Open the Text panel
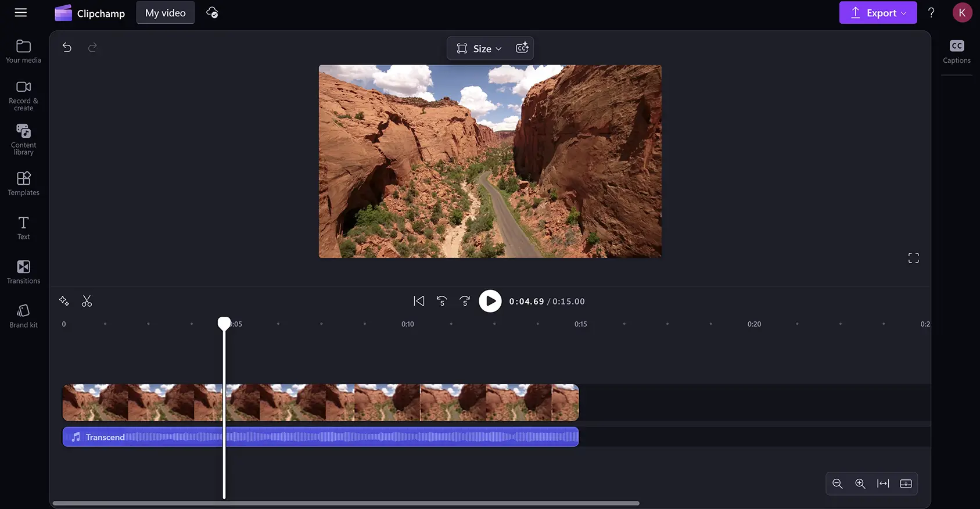Screen dimensions: 980x509 pos(24,228)
